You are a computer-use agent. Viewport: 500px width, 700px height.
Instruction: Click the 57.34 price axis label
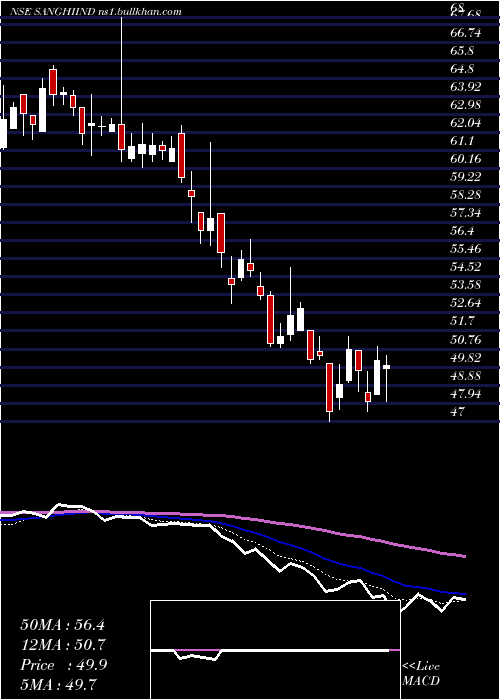point(466,213)
